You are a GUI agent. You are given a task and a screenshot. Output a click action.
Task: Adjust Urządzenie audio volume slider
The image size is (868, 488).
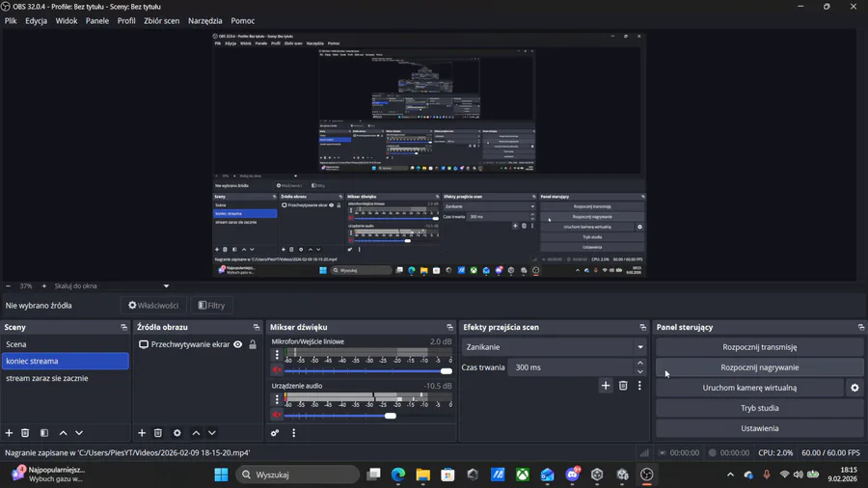tap(368, 415)
